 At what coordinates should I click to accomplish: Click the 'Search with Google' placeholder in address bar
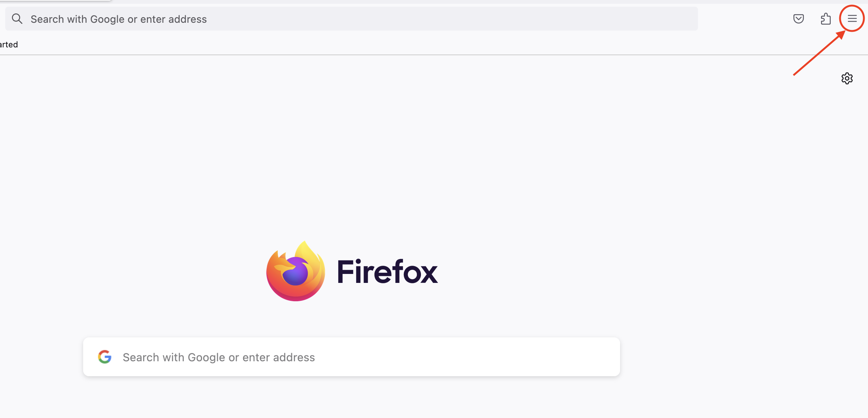point(119,19)
